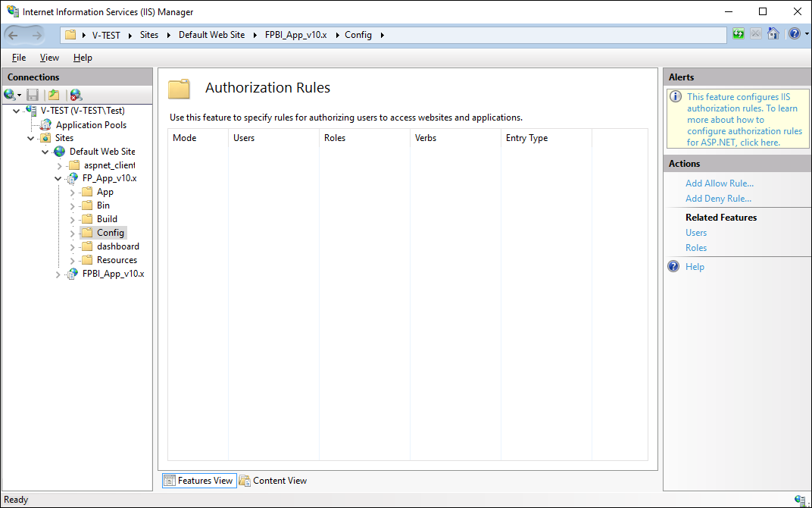Viewport: 812px width, 508px height.
Task: Expand the aspnet_client folder
Action: pyautogui.click(x=59, y=165)
